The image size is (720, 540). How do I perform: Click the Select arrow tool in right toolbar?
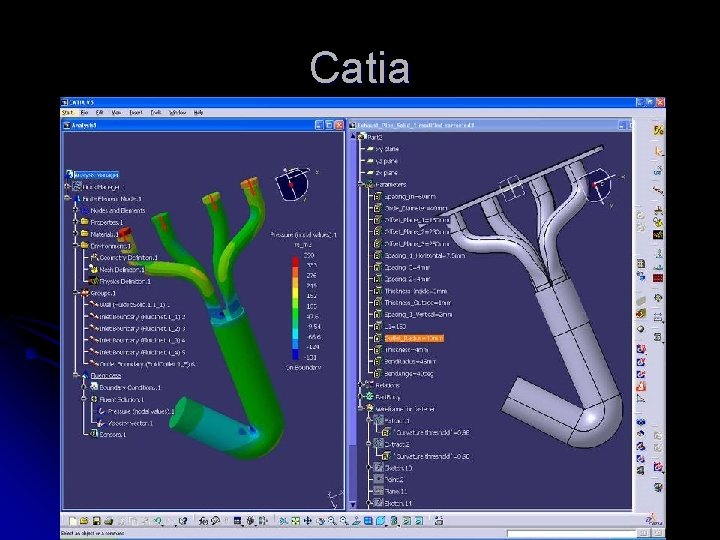pyautogui.click(x=658, y=151)
